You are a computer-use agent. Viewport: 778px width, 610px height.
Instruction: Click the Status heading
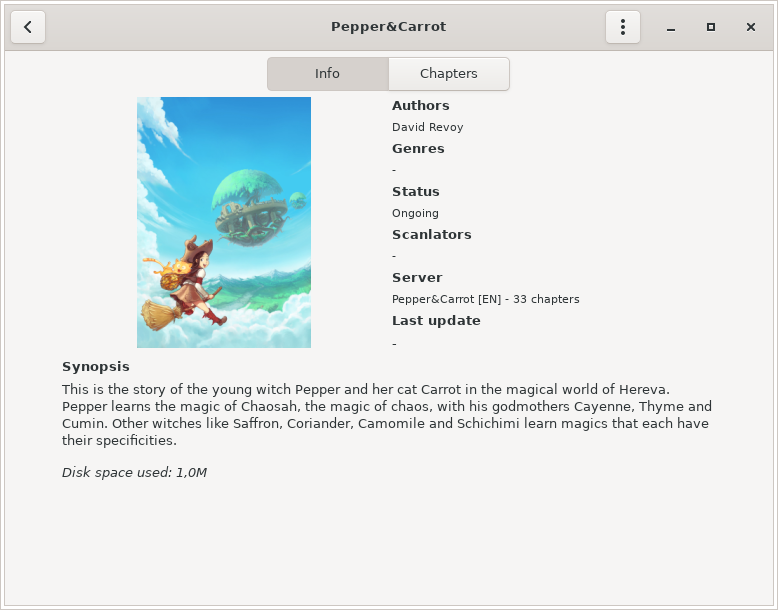416,192
